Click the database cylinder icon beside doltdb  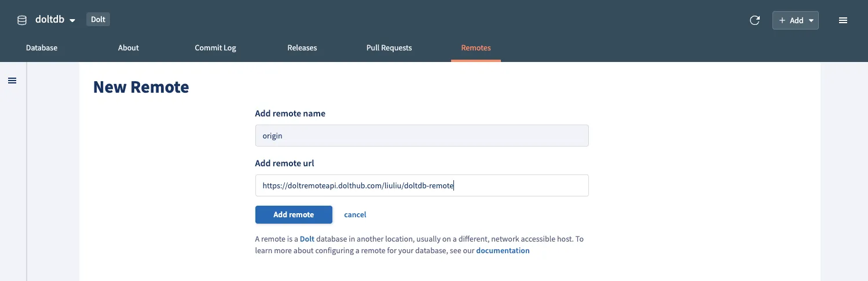(x=22, y=20)
